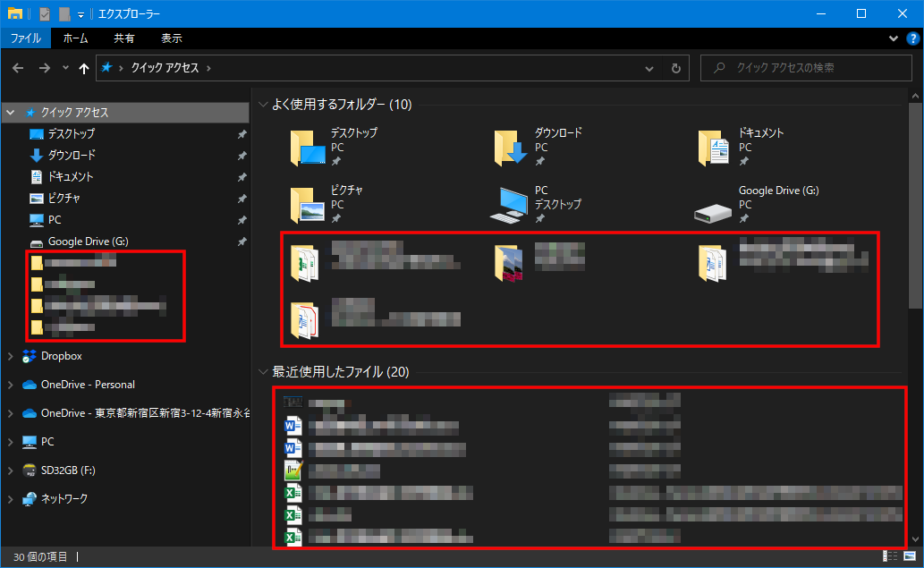Open the Pictures folder icon
Screen dimensions: 924x568
308,205
